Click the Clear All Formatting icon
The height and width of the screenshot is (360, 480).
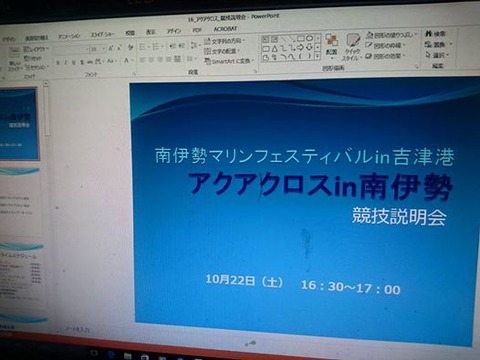(131, 48)
